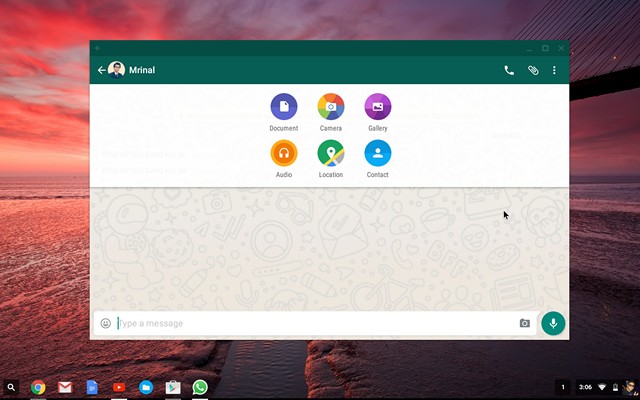Close the WhatsApp window
This screenshot has width=640, height=400.
point(561,48)
